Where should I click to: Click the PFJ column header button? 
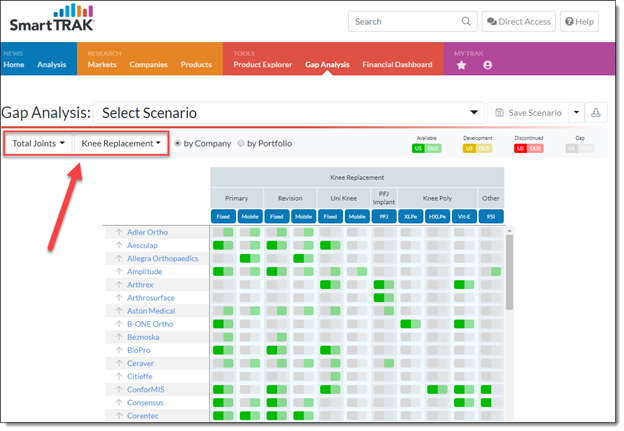(x=384, y=216)
